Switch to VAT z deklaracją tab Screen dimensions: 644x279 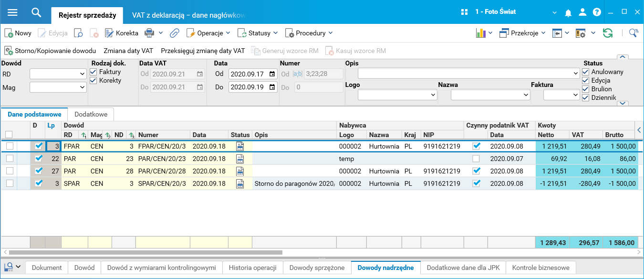[188, 15]
